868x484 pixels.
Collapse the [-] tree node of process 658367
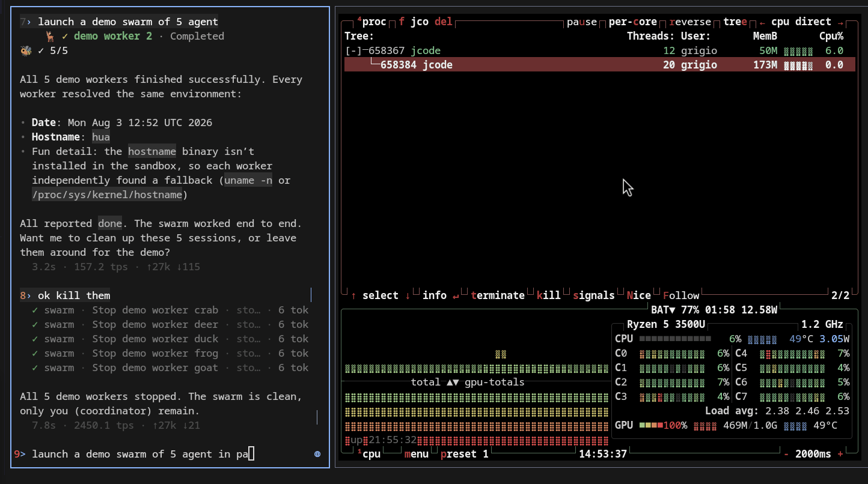(x=353, y=50)
